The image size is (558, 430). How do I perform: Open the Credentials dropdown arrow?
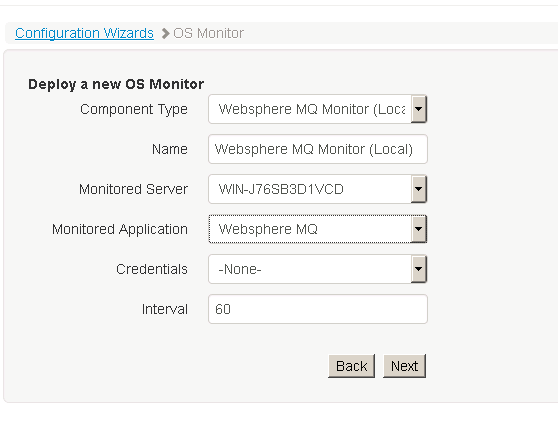(418, 269)
